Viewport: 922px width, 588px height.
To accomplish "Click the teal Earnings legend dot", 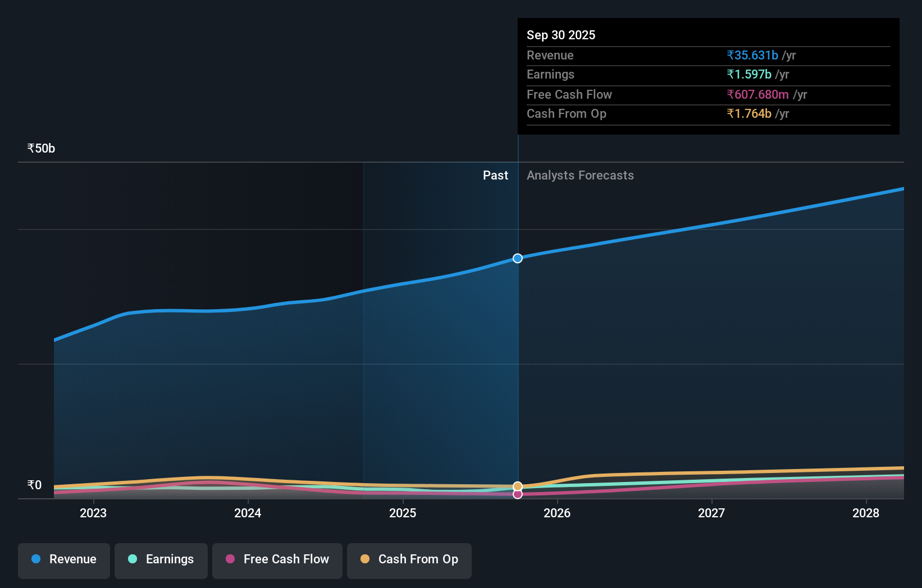I will click(131, 559).
